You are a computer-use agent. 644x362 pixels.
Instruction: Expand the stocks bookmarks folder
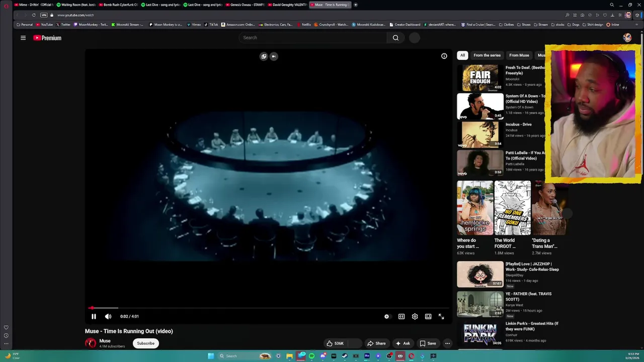point(557,25)
